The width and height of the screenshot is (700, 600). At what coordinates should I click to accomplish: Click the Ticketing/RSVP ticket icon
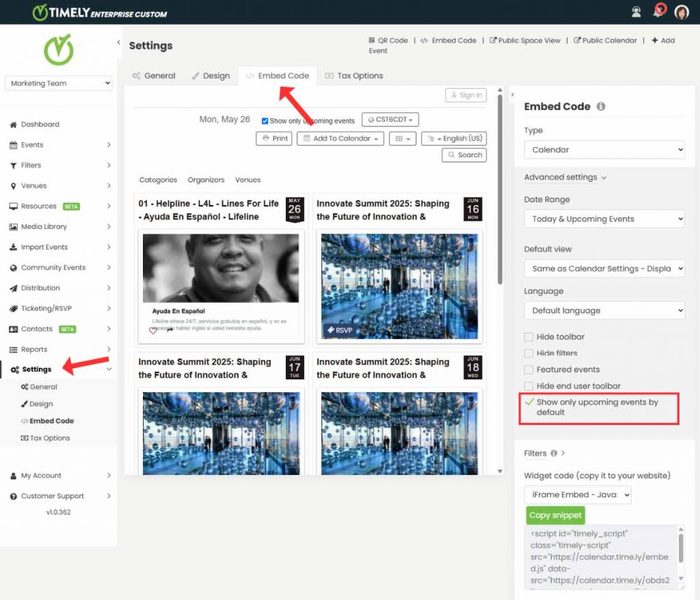tap(14, 308)
